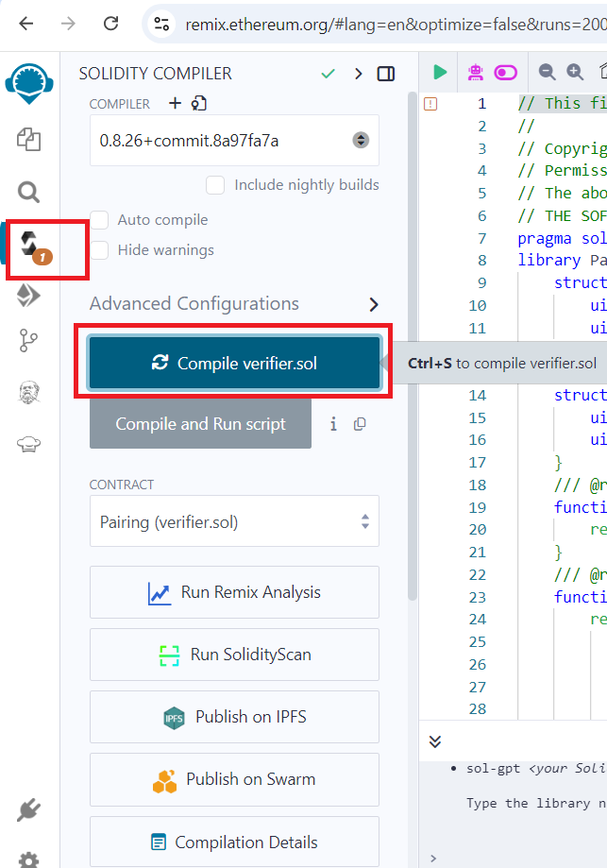
Task: Click the green Run script play icon
Action: 440,72
